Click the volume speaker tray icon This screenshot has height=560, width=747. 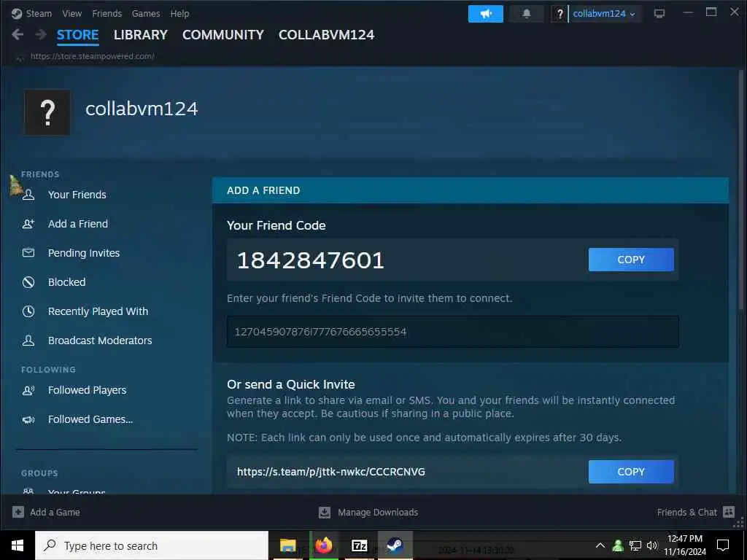[x=651, y=545]
